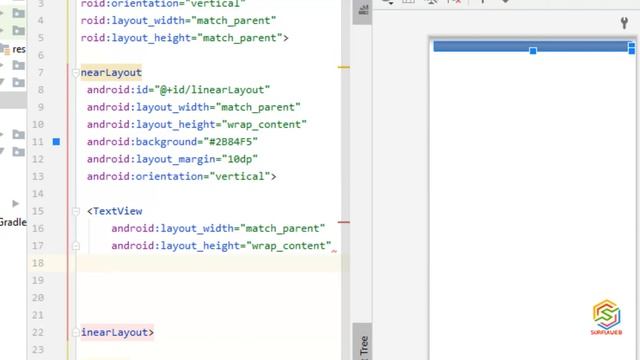Click android:layout_height="wrap_content" on line 10
640x360 pixels.
197,124
